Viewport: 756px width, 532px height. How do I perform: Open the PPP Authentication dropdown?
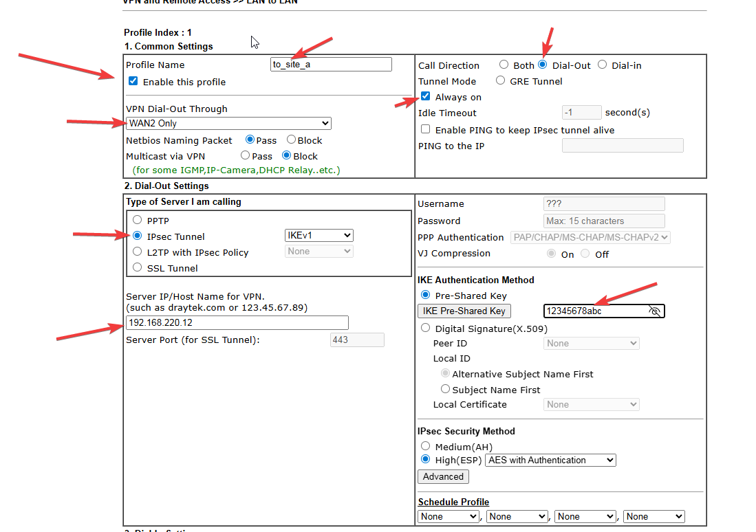[590, 237]
